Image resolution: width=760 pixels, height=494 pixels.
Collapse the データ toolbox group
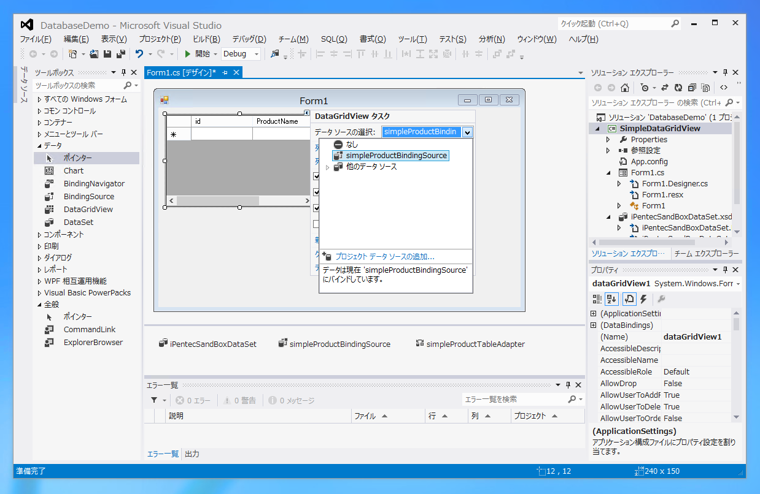39,146
